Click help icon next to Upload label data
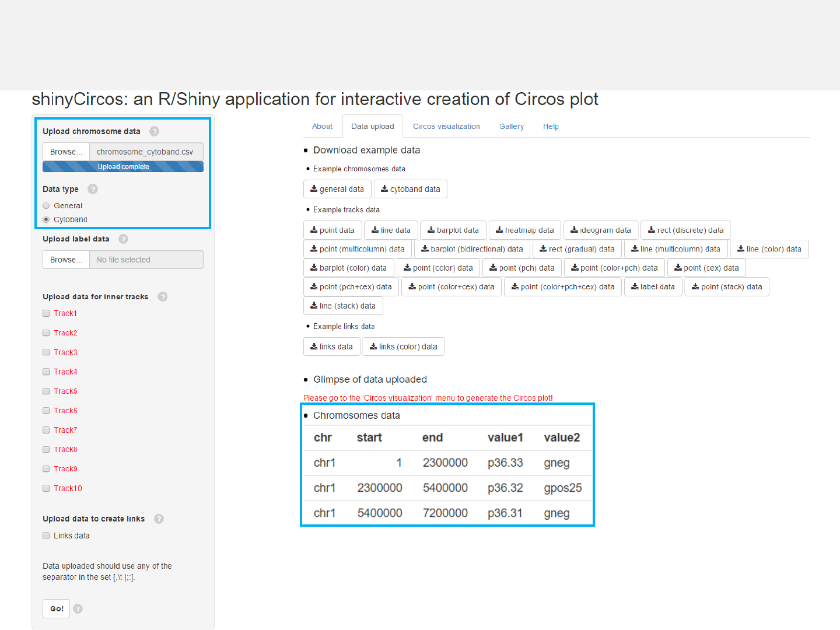Screen dimensions: 840x630 pyautogui.click(x=123, y=239)
